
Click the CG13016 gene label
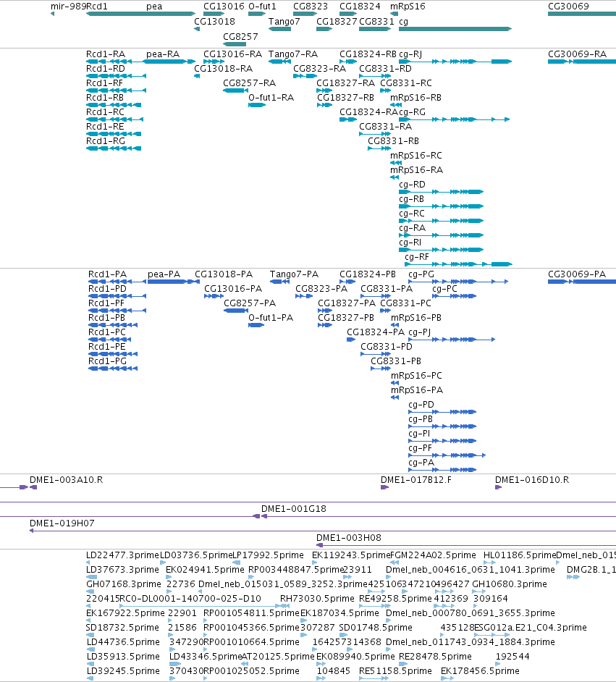click(224, 7)
